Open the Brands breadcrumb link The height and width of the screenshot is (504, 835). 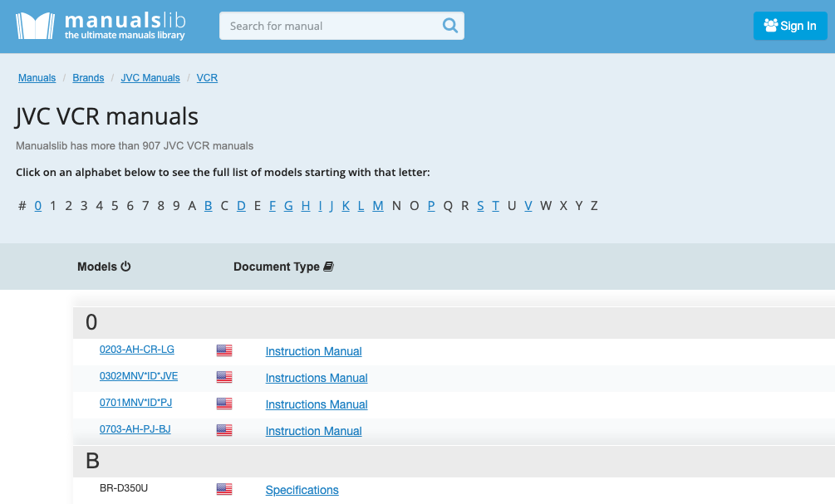[x=88, y=78]
